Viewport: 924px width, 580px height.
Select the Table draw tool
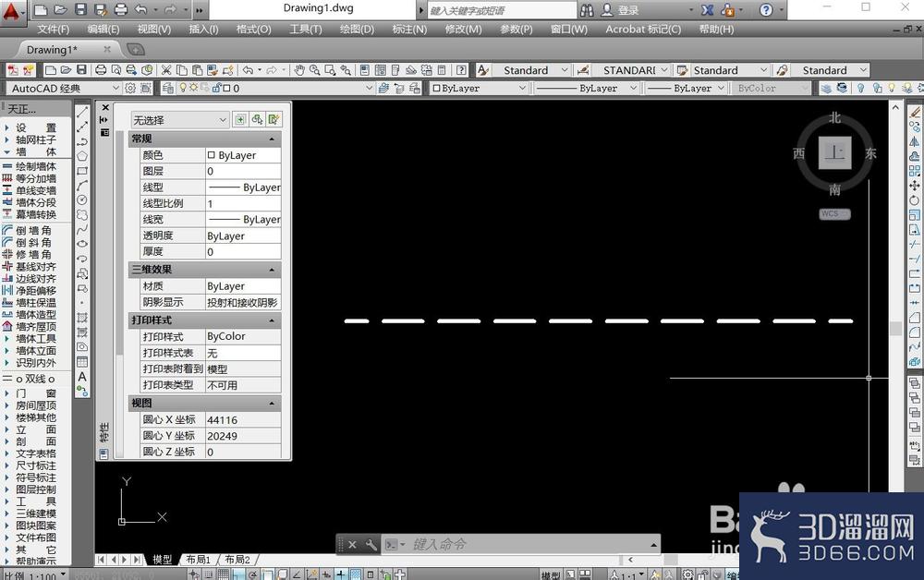tap(82, 361)
